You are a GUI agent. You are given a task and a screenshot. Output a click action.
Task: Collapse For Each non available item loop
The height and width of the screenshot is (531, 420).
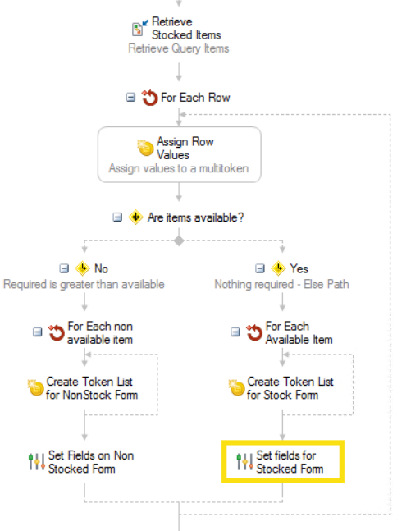38,332
